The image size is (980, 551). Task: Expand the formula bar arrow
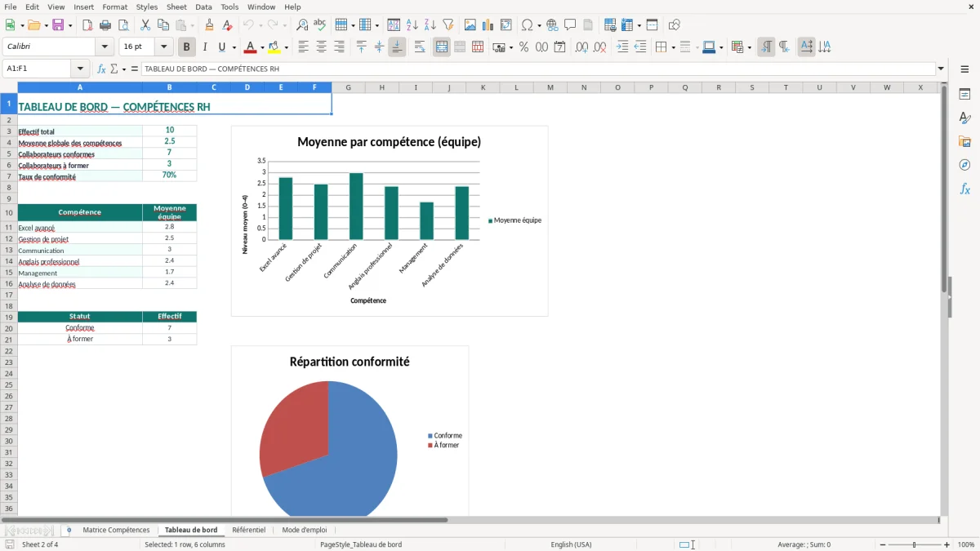click(941, 69)
